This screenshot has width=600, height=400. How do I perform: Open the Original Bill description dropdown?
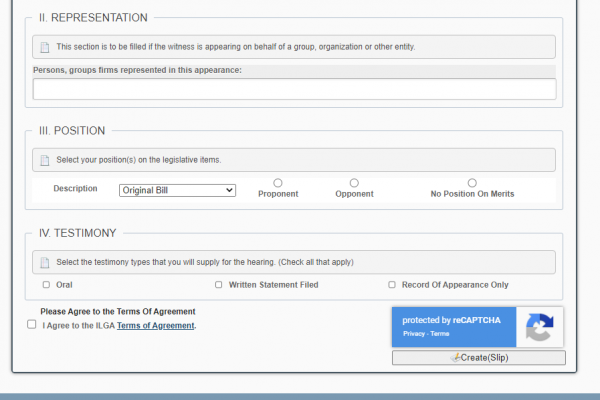pos(177,190)
